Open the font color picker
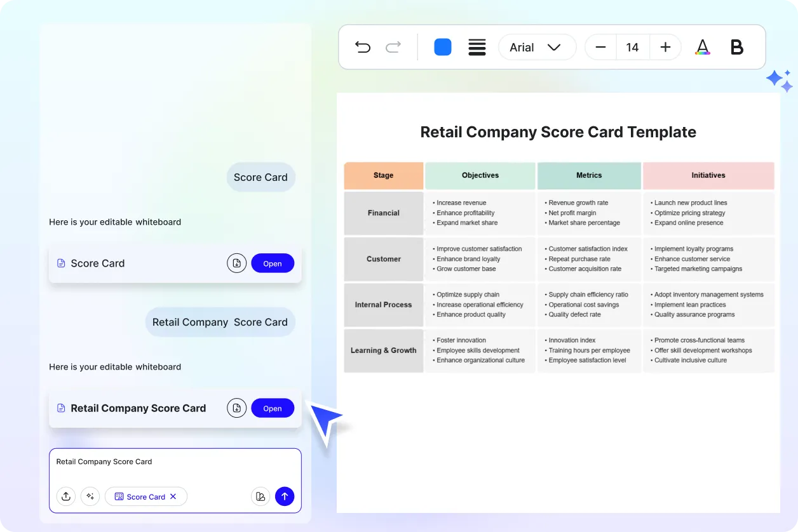798x532 pixels. 702,47
